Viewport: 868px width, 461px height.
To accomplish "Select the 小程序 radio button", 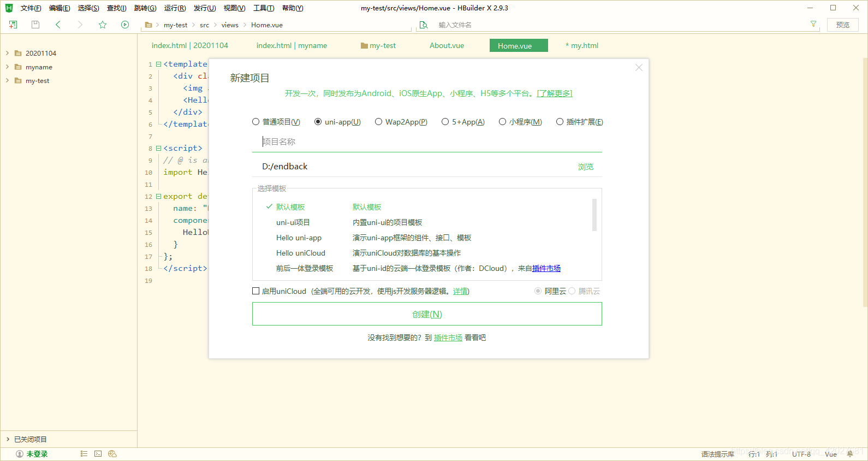I will click(502, 122).
